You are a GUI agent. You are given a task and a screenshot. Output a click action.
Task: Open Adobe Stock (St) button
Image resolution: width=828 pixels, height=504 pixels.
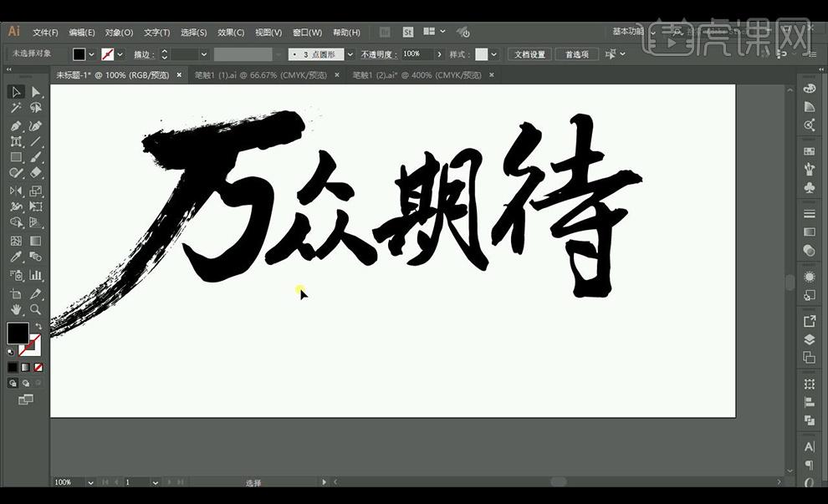(407, 33)
